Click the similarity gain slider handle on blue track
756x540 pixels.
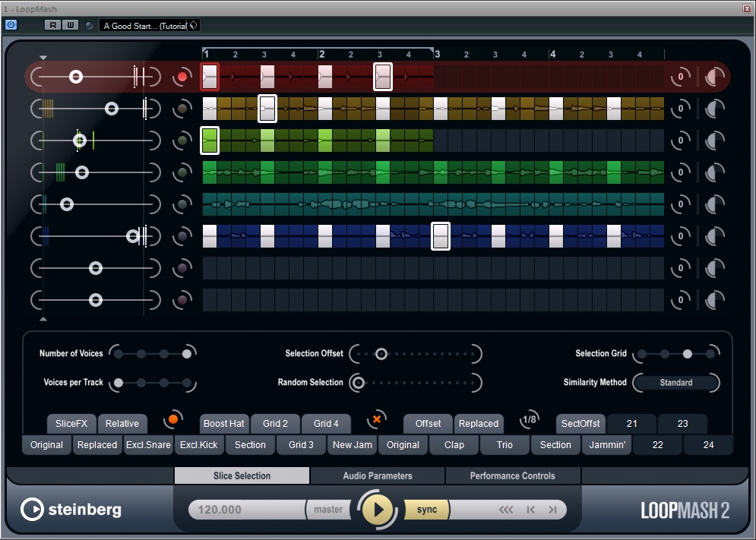click(133, 236)
